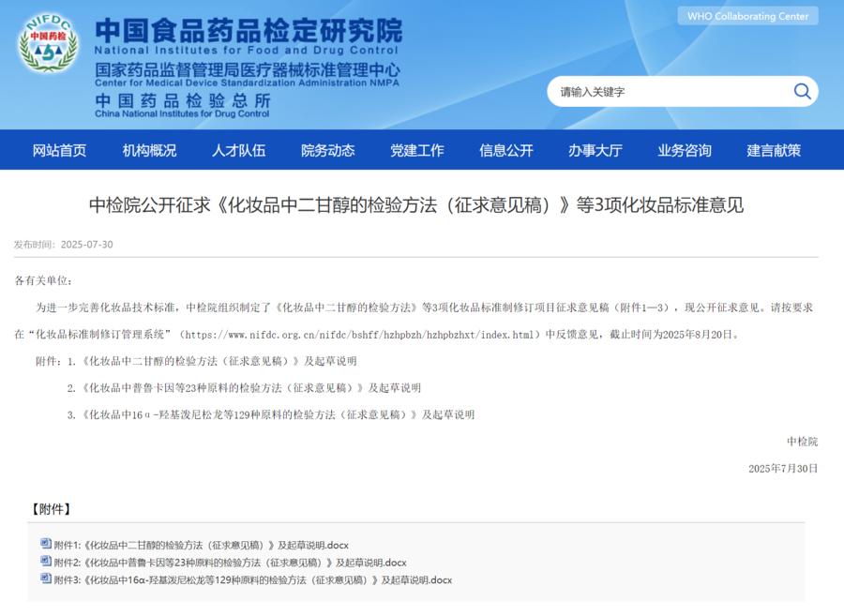This screenshot has width=844, height=616.
Task: Click the docx icon beside 附件2
Action: (x=46, y=562)
